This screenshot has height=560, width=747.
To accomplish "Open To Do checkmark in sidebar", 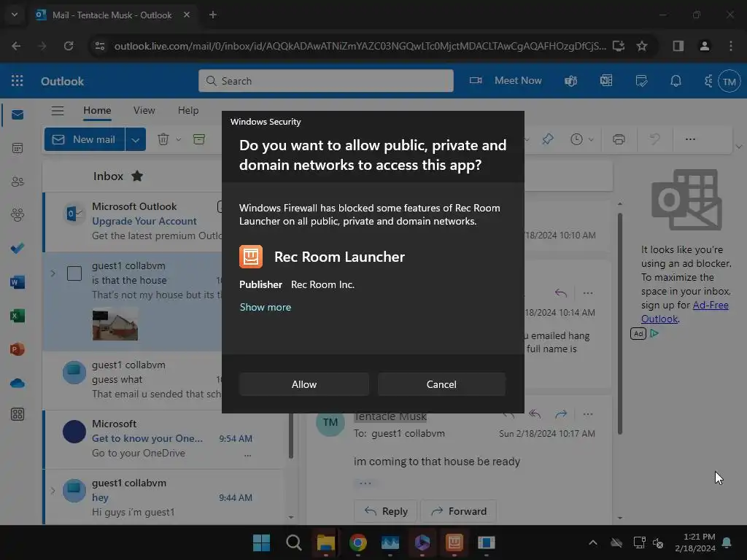I will pyautogui.click(x=18, y=248).
